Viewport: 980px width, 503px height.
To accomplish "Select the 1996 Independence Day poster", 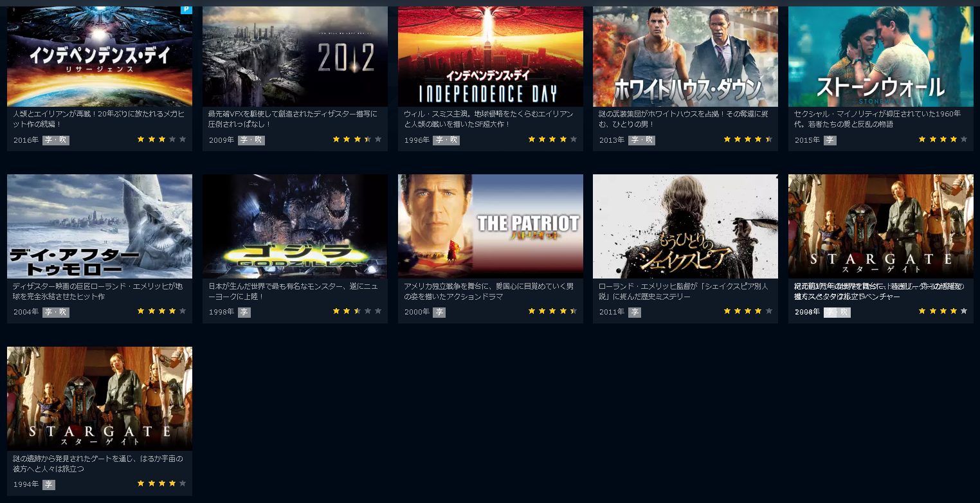I will 491,57.
